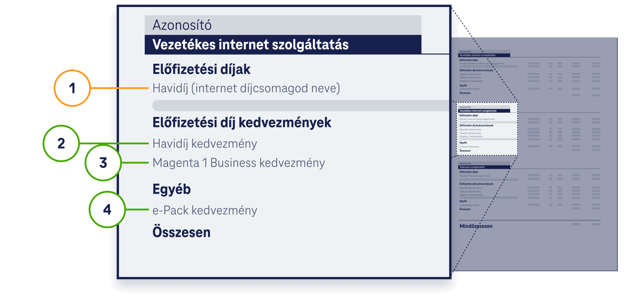The width and height of the screenshot is (644, 298).
Task: Select the large Azonosító label
Action: pyautogui.click(x=182, y=25)
